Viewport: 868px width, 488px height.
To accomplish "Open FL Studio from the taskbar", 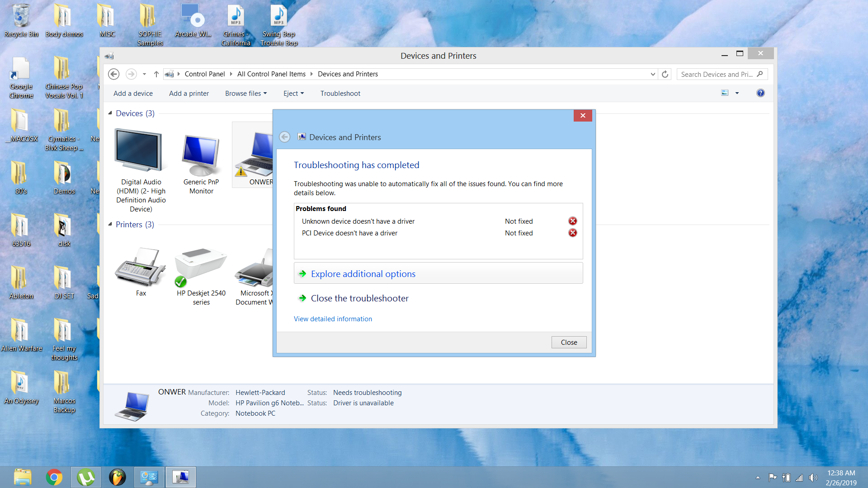I will coord(118,477).
